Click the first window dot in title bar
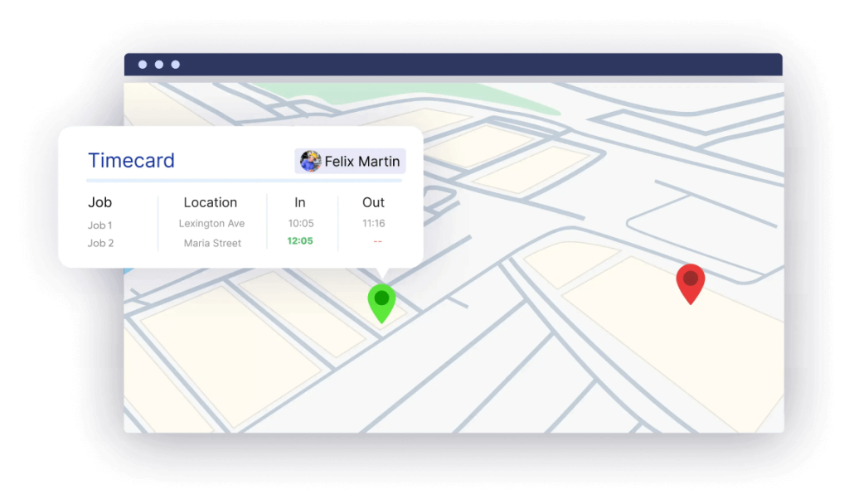Viewport: 849px width, 504px height. (x=142, y=65)
